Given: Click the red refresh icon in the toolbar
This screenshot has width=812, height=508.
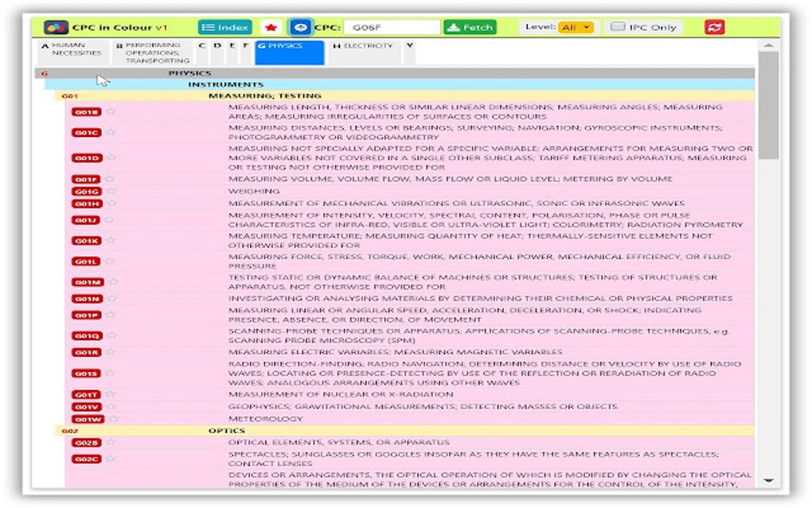Looking at the screenshot, I should tap(714, 25).
